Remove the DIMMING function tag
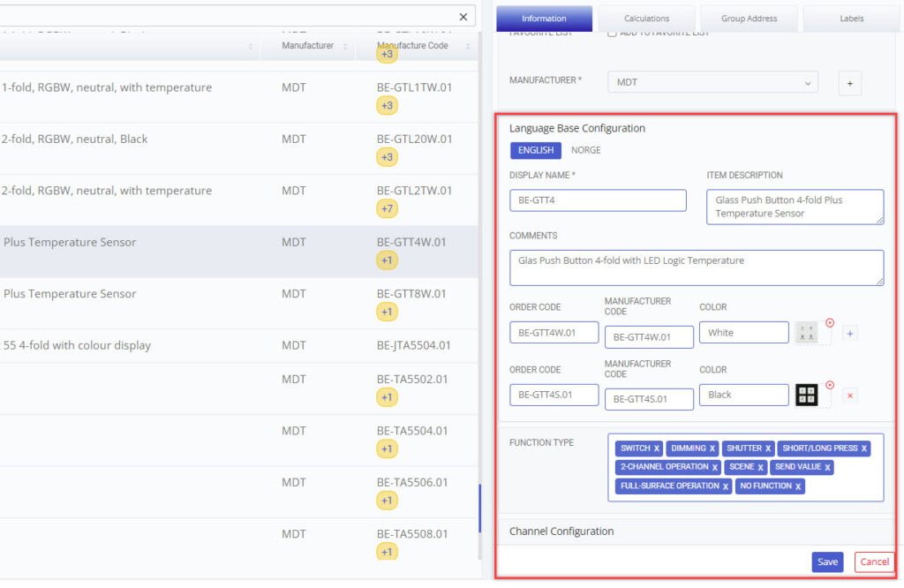The image size is (904, 588). pyautogui.click(x=712, y=449)
